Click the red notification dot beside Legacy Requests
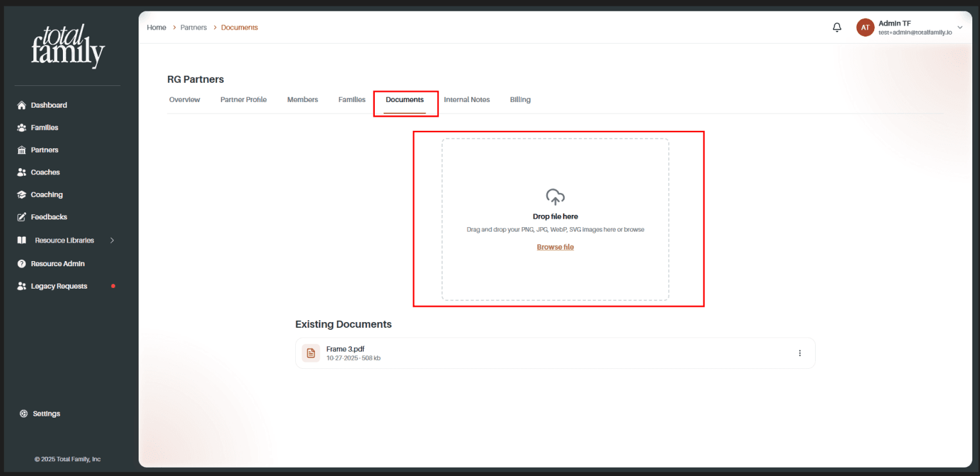 coord(114,286)
